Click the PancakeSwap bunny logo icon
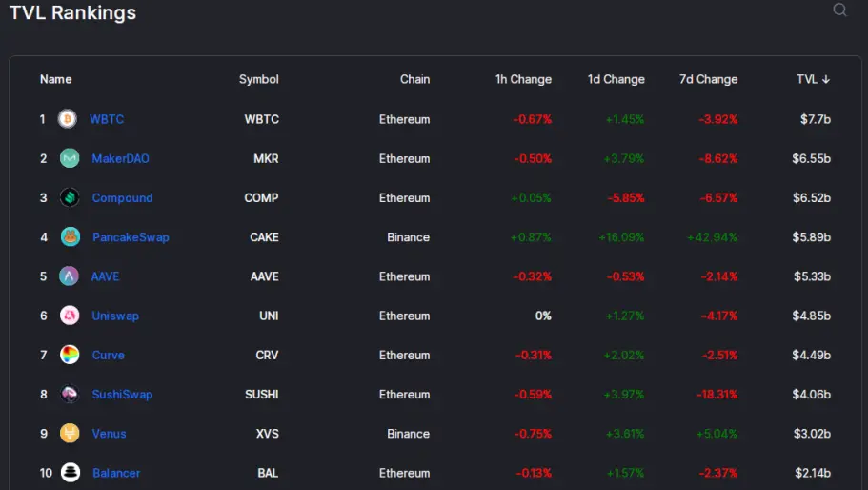868x490 pixels. point(70,237)
